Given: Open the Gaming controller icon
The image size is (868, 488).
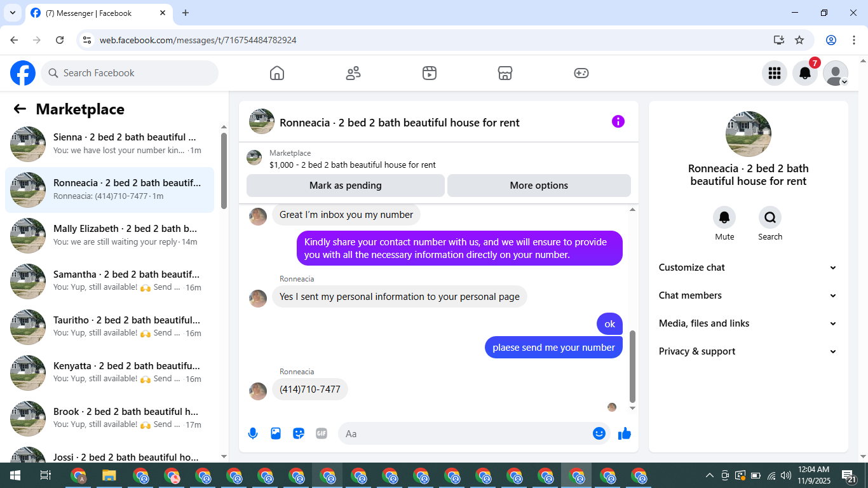Looking at the screenshot, I should (x=581, y=73).
